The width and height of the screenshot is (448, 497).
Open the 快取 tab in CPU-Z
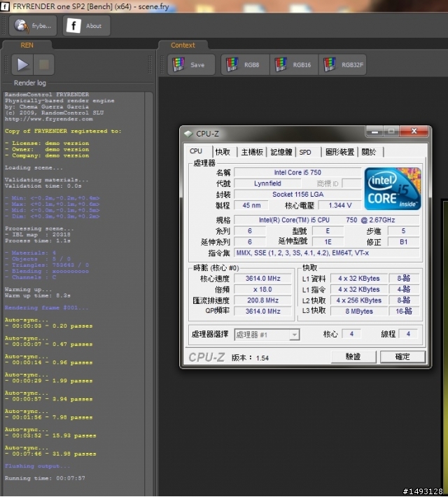point(225,152)
